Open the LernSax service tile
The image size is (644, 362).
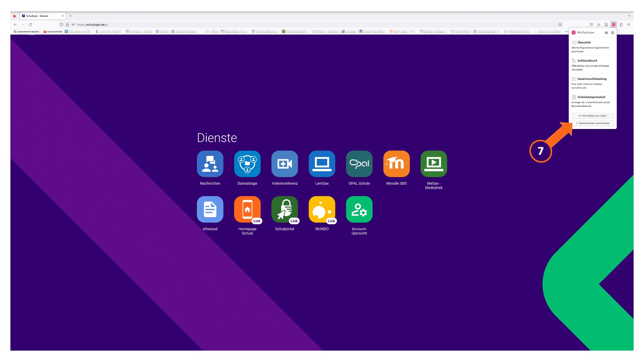point(322,164)
